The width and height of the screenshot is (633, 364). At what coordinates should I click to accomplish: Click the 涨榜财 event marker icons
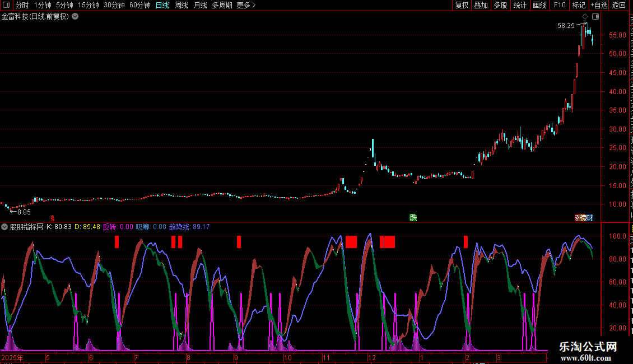(x=584, y=217)
